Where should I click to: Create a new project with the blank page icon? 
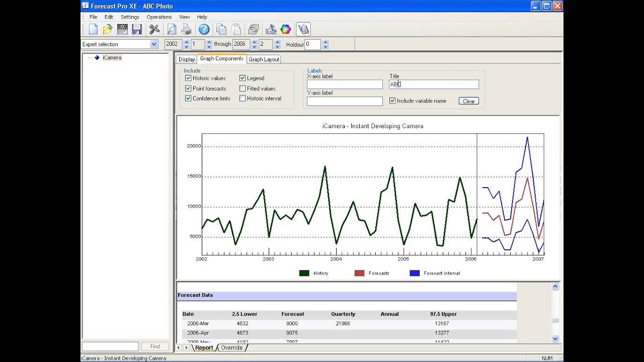click(x=93, y=29)
